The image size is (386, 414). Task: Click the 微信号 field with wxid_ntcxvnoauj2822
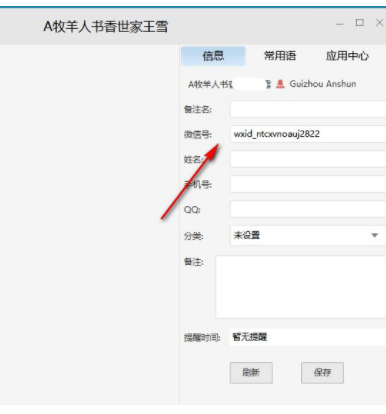click(308, 134)
